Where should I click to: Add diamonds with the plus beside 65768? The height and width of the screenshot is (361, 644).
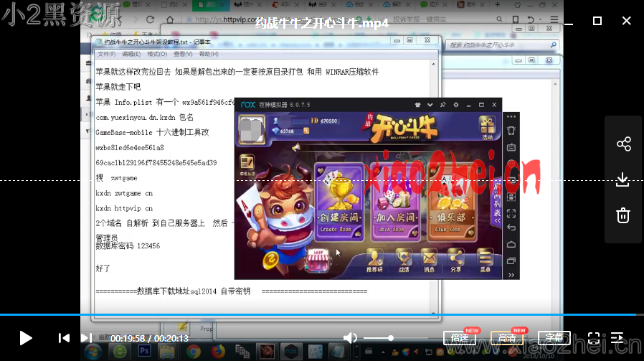tap(306, 131)
